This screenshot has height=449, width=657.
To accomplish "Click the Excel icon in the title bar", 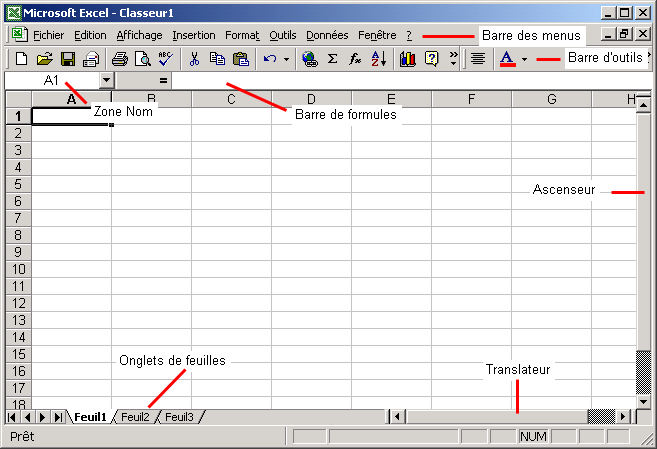I will point(14,13).
